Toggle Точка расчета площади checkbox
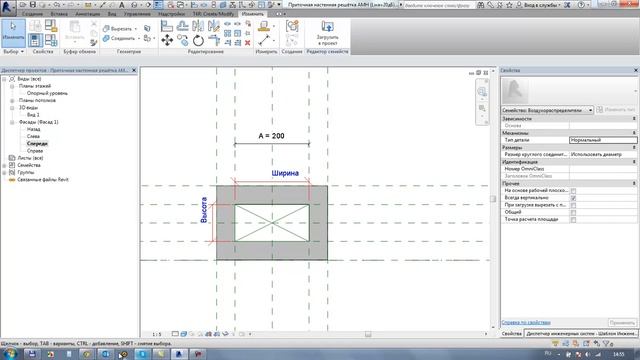The image size is (640, 360). tap(573, 220)
